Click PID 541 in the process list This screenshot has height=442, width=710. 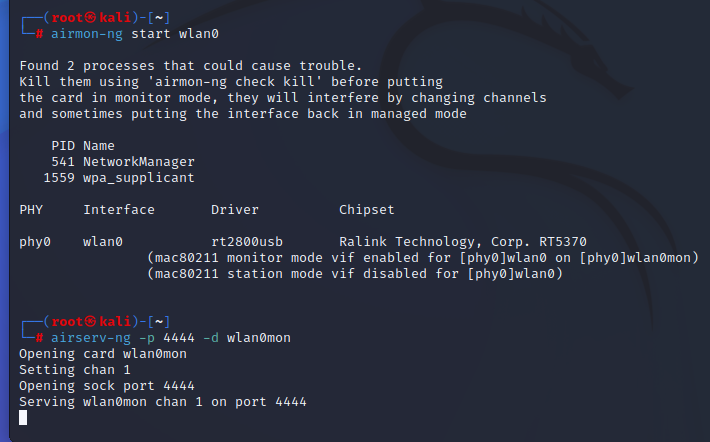(63, 162)
